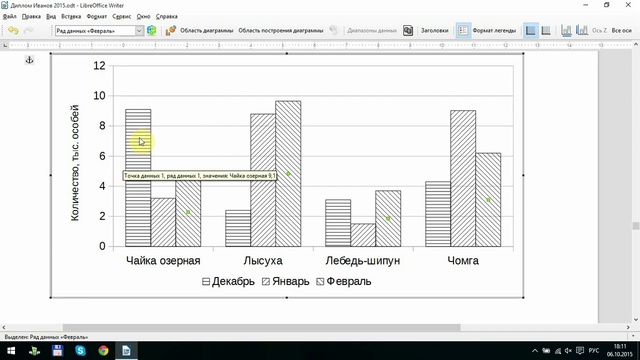Select Январь legend entry
640x360 pixels.
[x=286, y=281]
